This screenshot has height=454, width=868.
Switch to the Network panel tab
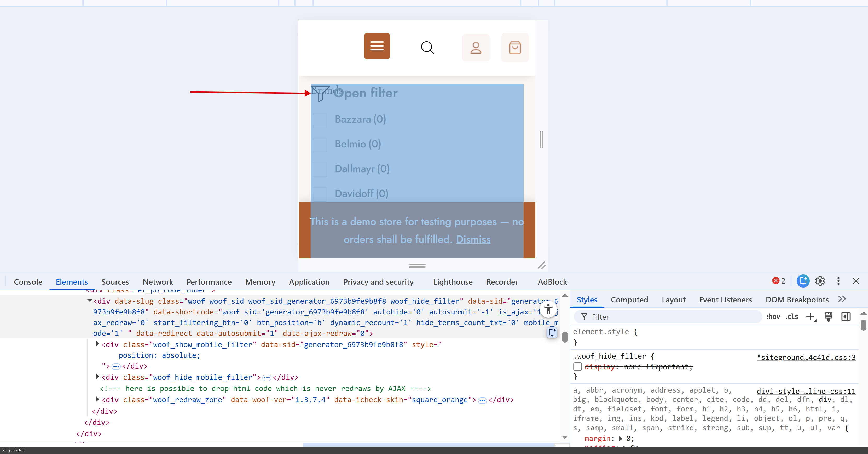pos(158,282)
